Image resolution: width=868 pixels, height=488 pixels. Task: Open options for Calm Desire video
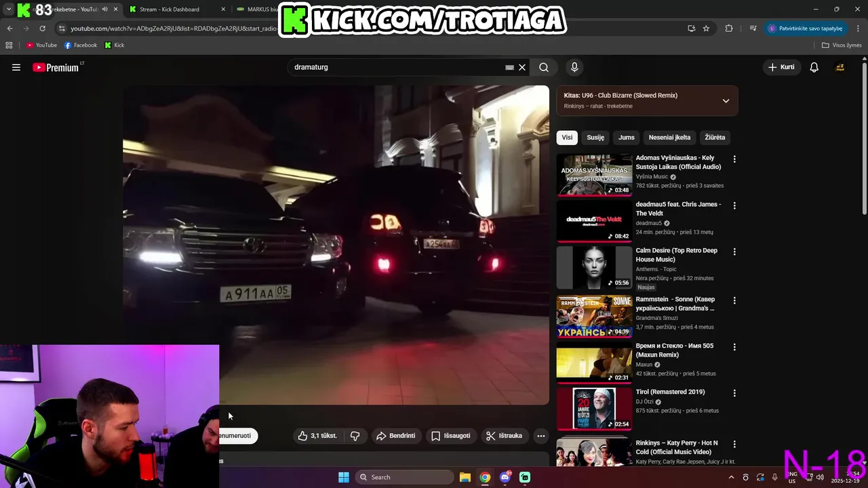tap(734, 251)
